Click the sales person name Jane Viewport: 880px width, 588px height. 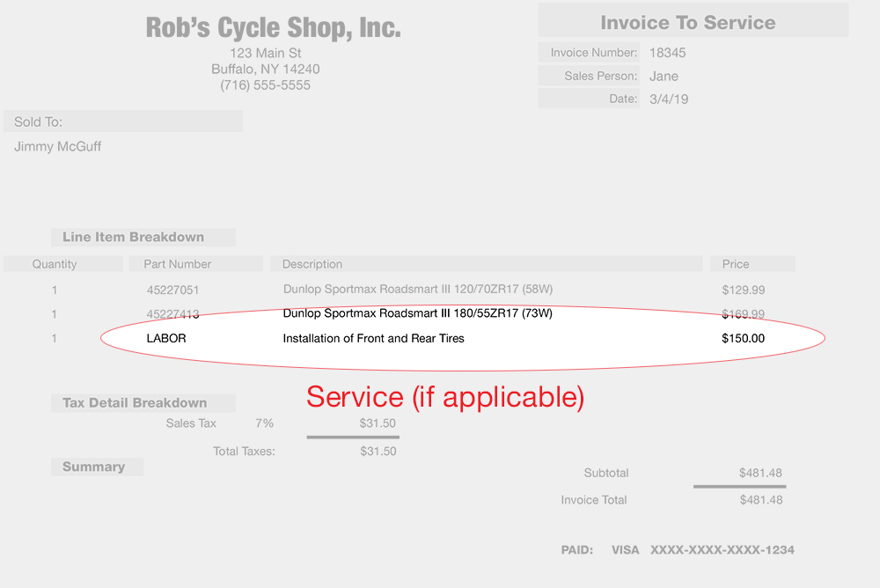(664, 77)
